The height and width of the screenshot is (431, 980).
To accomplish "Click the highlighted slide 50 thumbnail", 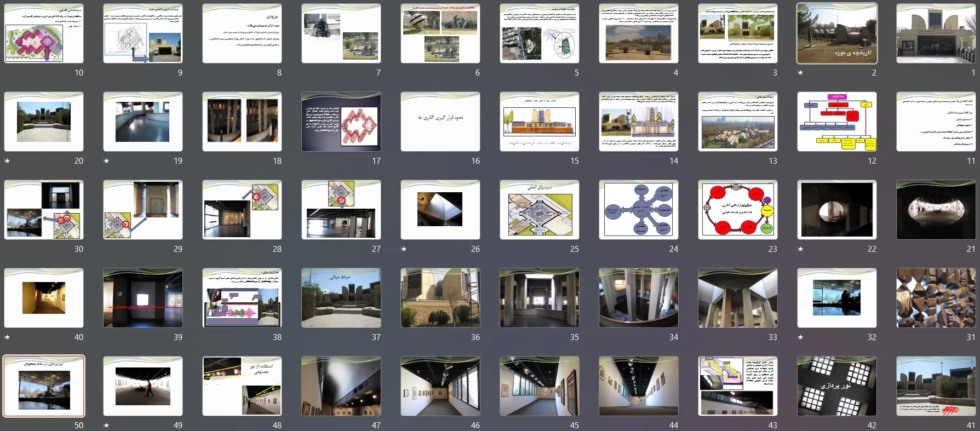I will [44, 386].
